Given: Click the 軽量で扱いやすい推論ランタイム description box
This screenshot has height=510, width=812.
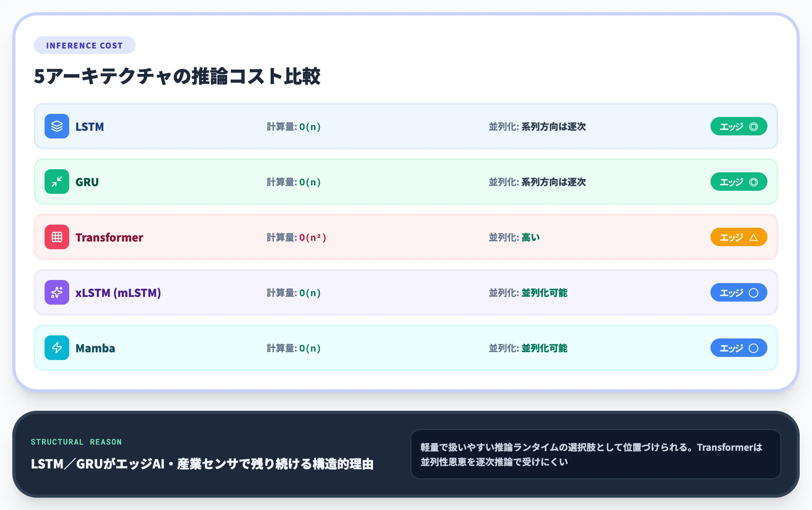Looking at the screenshot, I should tap(596, 454).
